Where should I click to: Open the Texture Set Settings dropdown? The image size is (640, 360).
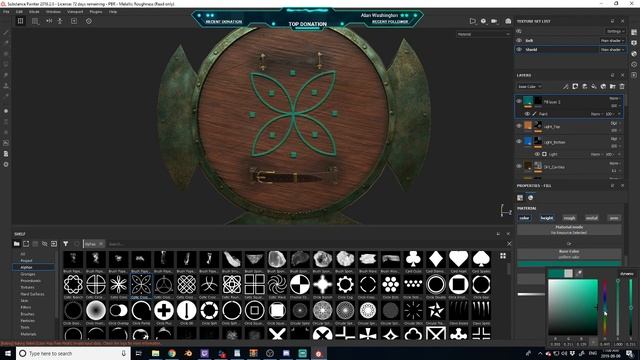[x=615, y=31]
